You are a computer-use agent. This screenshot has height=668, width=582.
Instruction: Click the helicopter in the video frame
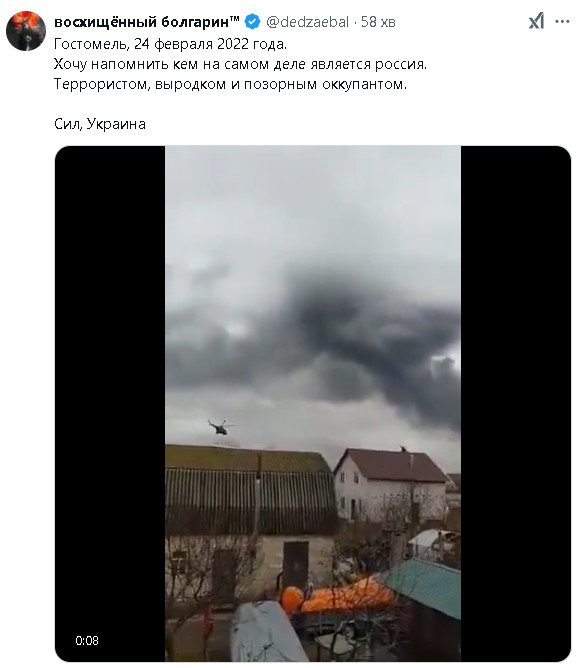tap(221, 427)
